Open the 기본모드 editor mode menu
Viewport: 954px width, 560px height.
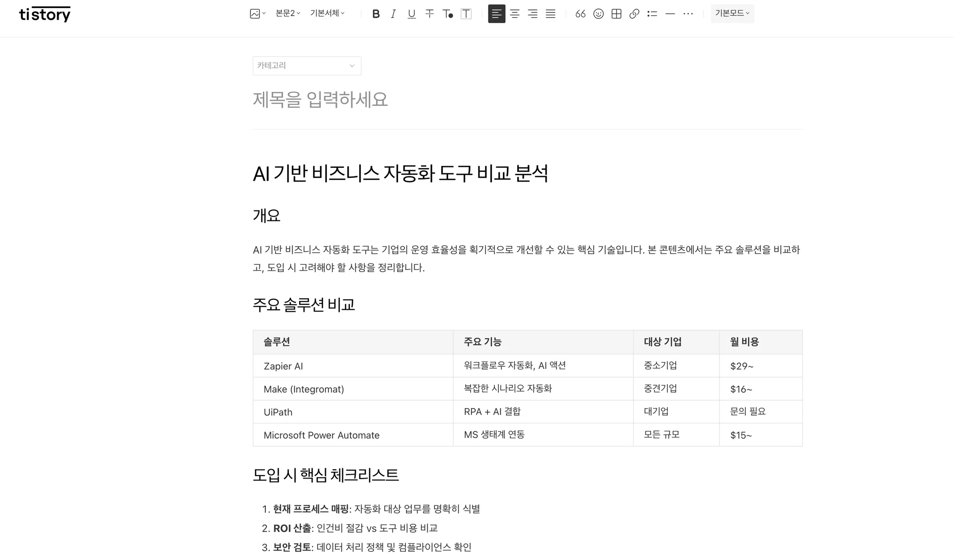tap(732, 13)
